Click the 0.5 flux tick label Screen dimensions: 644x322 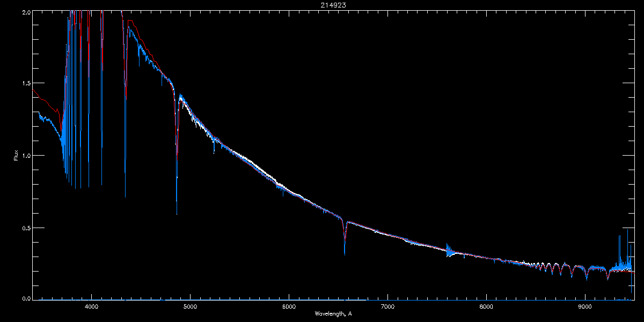point(26,228)
